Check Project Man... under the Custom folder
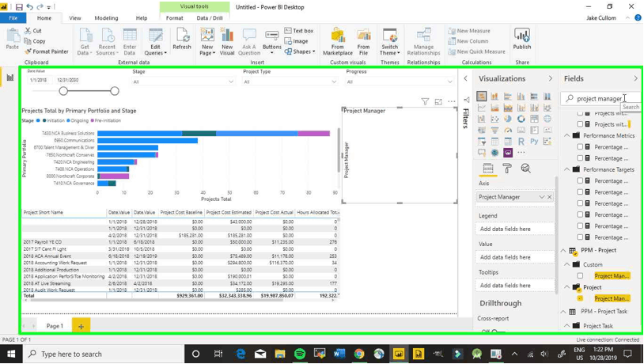 point(580,275)
